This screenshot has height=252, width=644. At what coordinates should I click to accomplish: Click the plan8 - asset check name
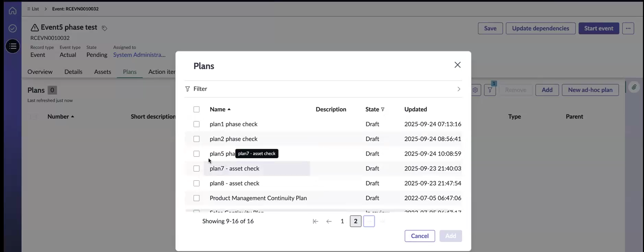click(x=235, y=184)
